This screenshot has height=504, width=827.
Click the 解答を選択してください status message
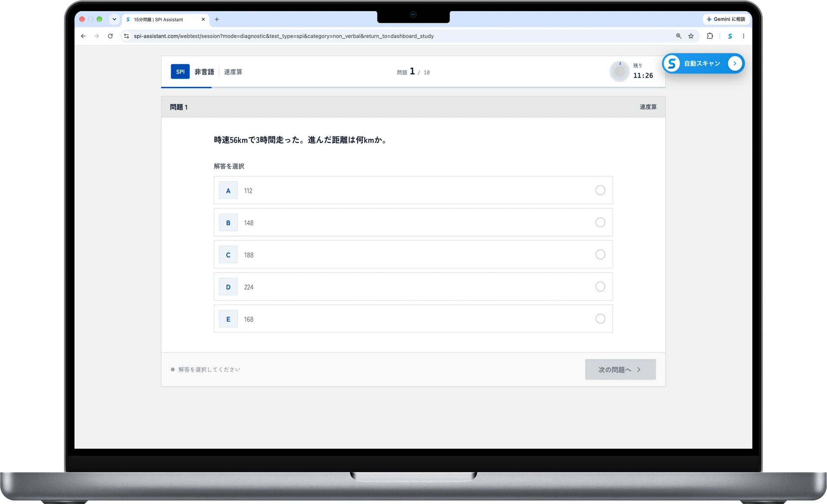coord(209,369)
